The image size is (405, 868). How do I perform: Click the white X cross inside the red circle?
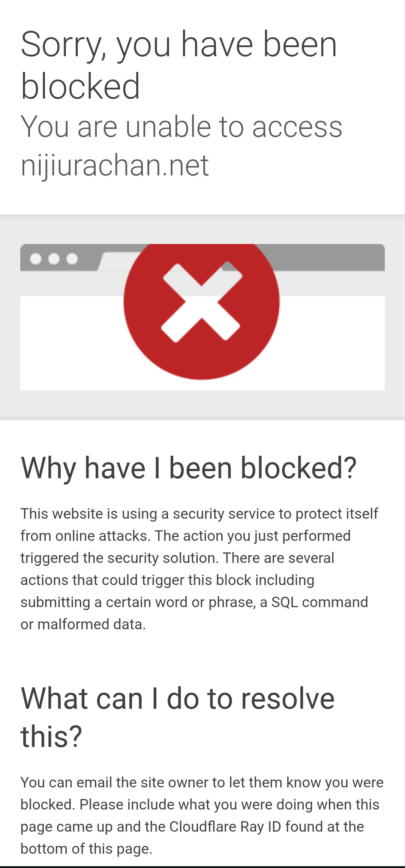click(x=201, y=302)
